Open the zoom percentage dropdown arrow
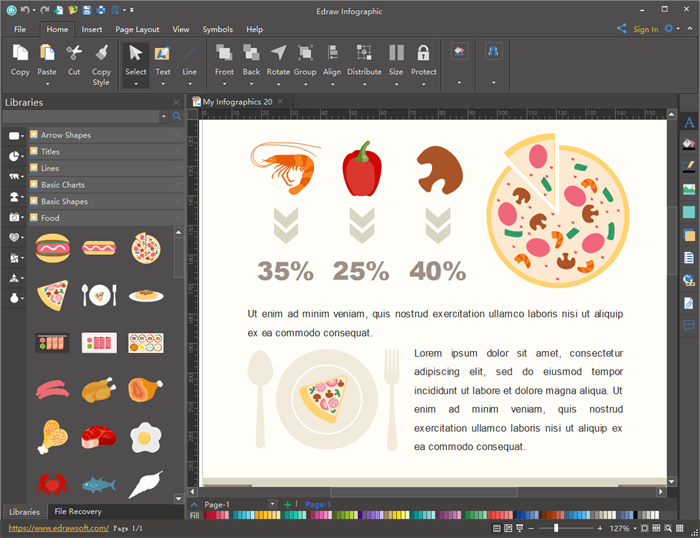The height and width of the screenshot is (538, 700). coord(636,528)
